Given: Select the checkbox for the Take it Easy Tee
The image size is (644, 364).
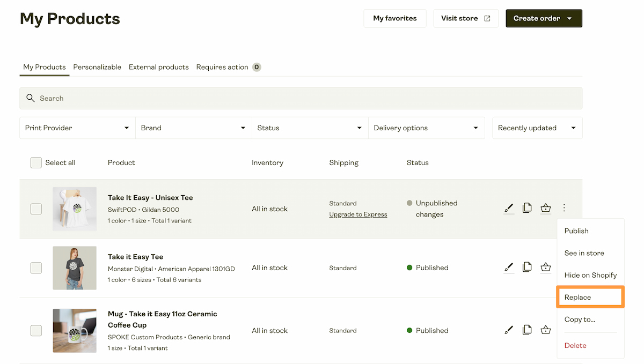Looking at the screenshot, I should 35,268.
